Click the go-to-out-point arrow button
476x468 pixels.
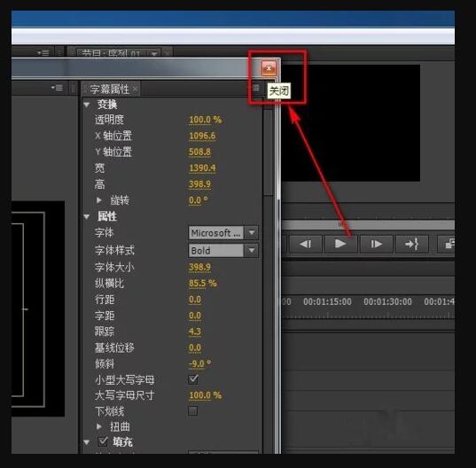click(411, 244)
